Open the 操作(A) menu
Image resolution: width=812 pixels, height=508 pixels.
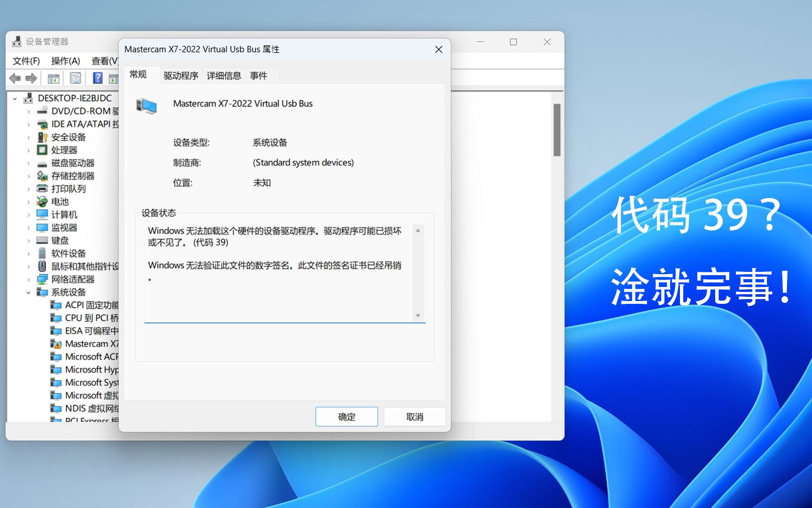(x=66, y=61)
